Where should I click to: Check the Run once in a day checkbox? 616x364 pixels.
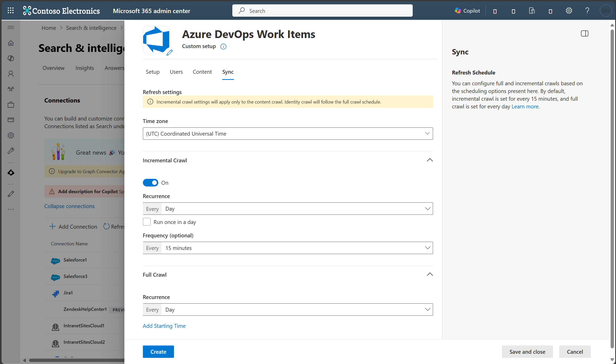146,222
